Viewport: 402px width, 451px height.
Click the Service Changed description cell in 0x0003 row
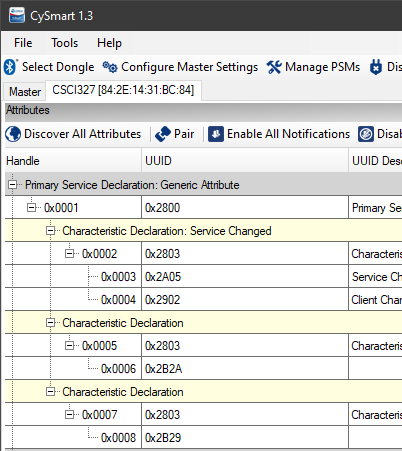click(x=376, y=277)
